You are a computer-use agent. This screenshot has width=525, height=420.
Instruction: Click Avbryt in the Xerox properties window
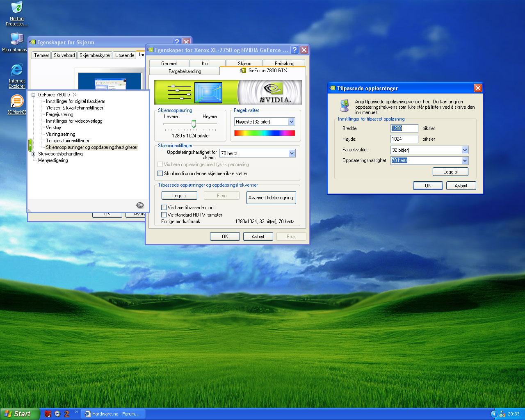258,237
